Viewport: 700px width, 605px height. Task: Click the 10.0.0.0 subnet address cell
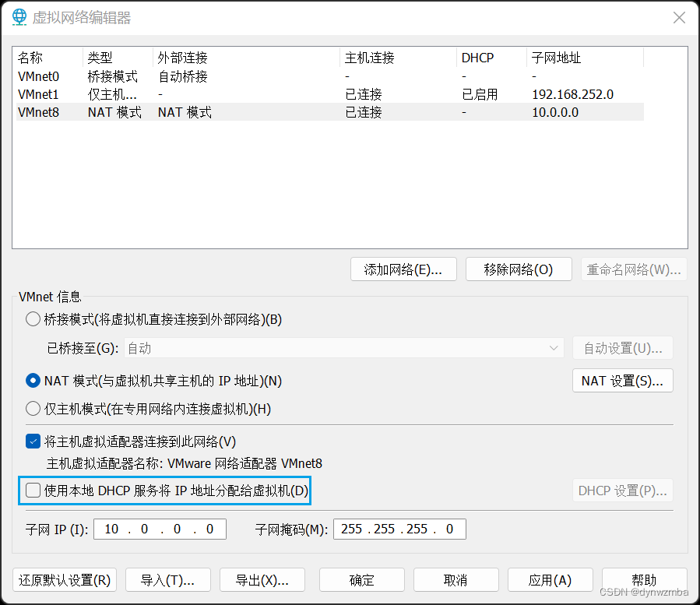(x=555, y=112)
